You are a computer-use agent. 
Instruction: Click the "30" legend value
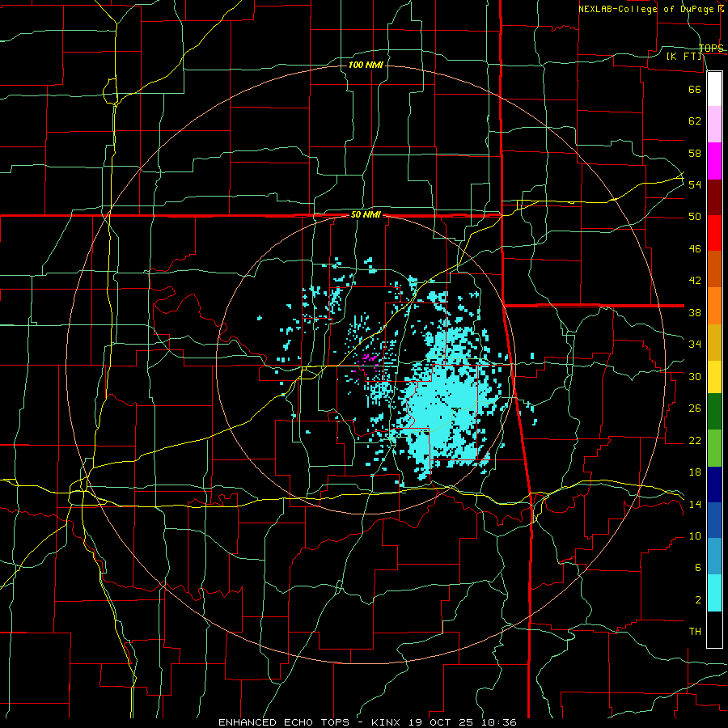695,376
